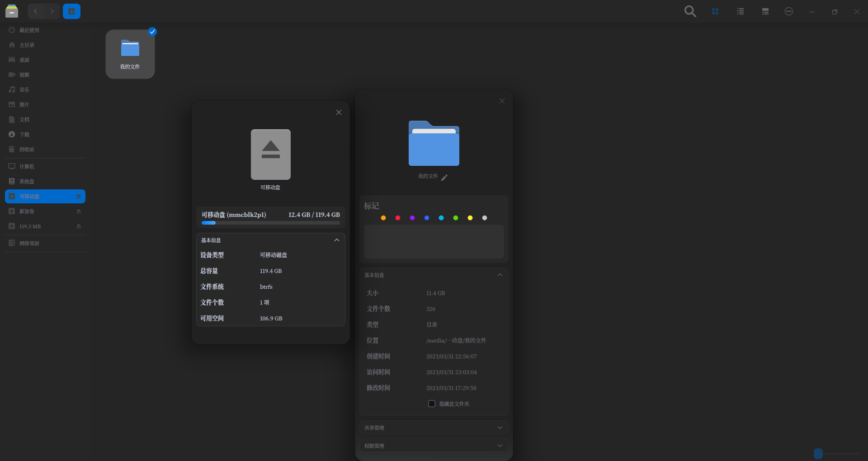
Task: Select the red tag color swatch
Action: pyautogui.click(x=397, y=218)
